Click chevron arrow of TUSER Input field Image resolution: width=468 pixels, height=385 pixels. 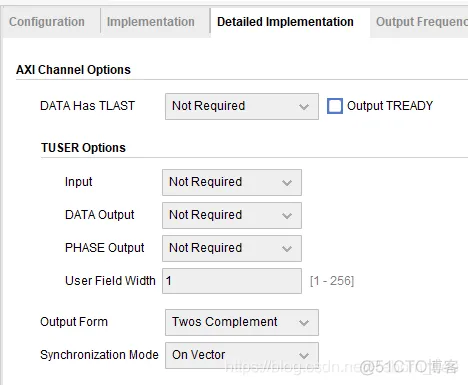(x=287, y=183)
